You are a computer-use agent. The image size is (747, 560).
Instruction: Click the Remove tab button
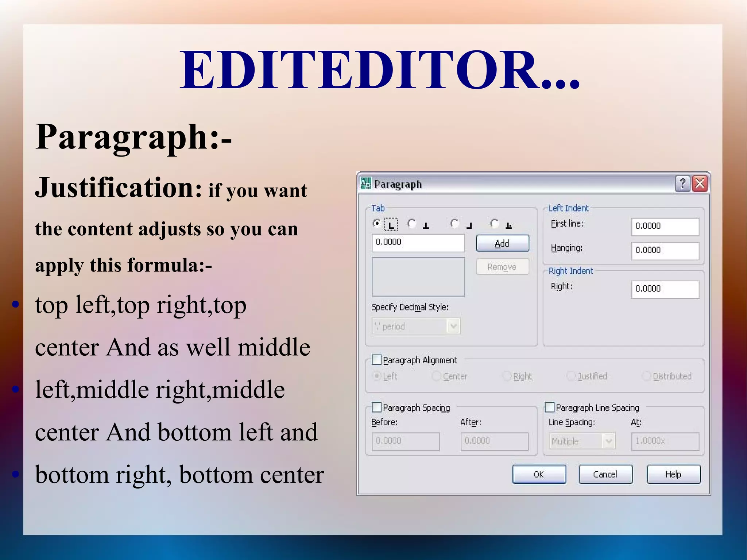coord(502,267)
